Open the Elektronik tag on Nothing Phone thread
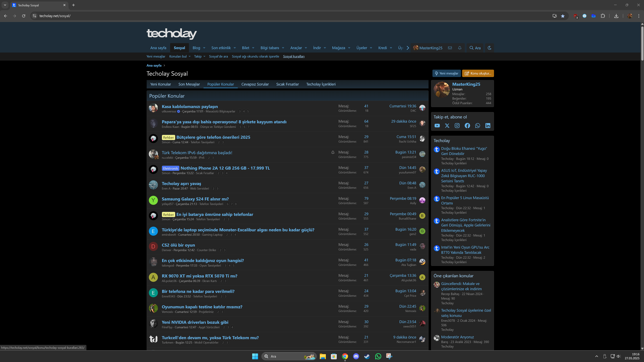 170,168
